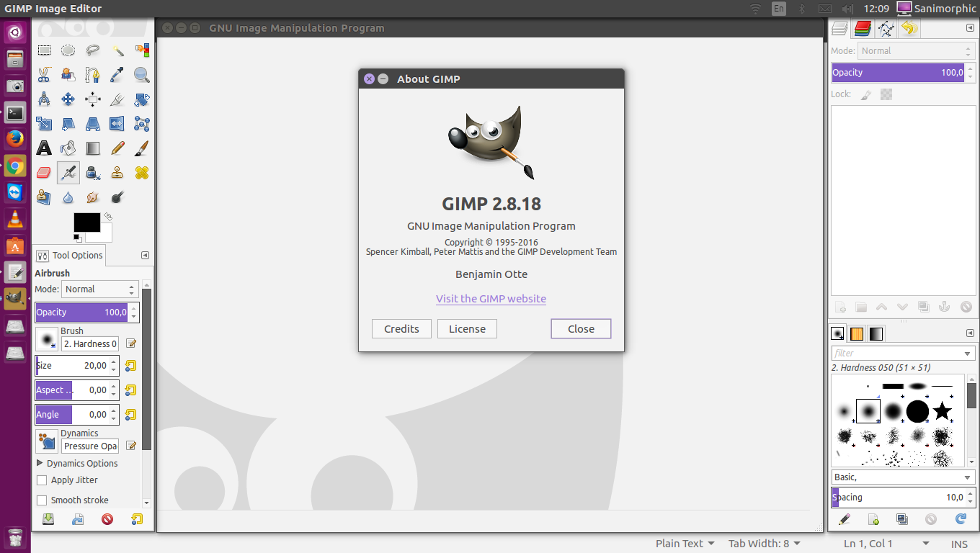Open the Layers panel Mode dropdown

click(x=917, y=51)
